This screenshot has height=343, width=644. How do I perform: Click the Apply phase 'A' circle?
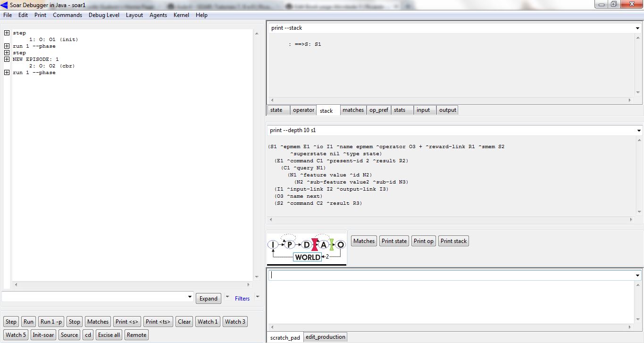[x=324, y=245]
